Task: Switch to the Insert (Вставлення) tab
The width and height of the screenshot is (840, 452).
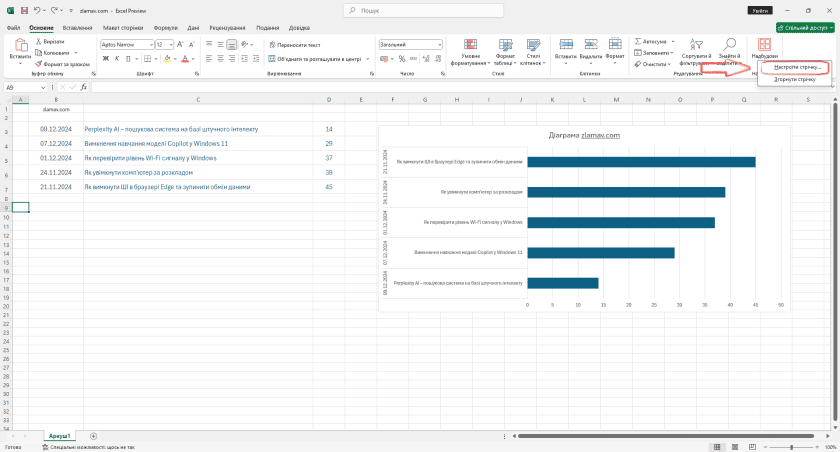Action: (77, 28)
